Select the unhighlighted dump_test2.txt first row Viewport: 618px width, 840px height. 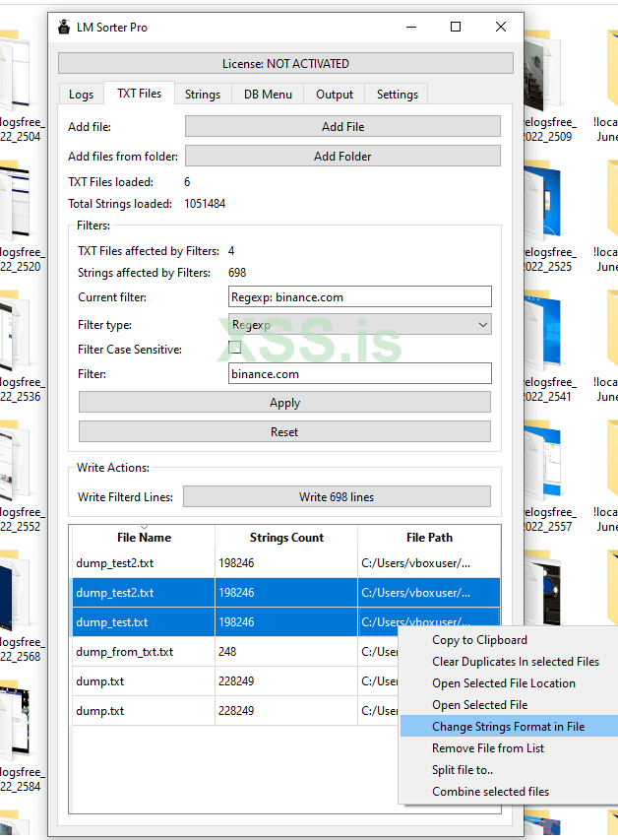(x=286, y=563)
